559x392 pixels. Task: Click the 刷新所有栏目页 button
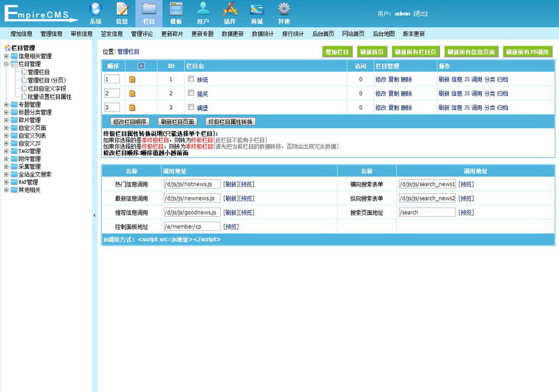pyautogui.click(x=415, y=52)
